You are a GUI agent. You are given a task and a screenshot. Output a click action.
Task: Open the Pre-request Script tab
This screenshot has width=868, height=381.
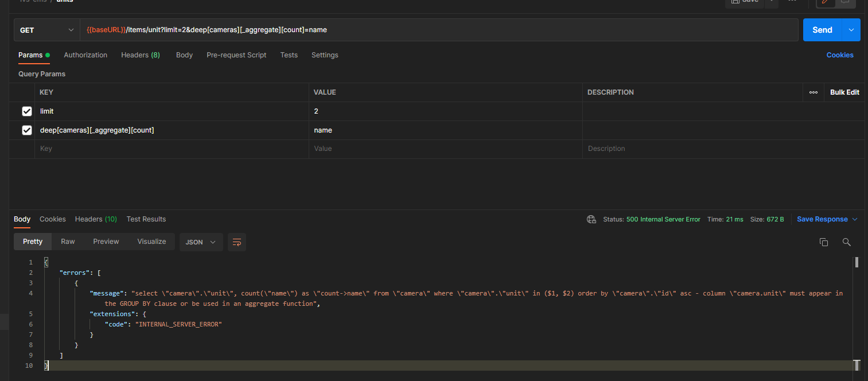[236, 55]
